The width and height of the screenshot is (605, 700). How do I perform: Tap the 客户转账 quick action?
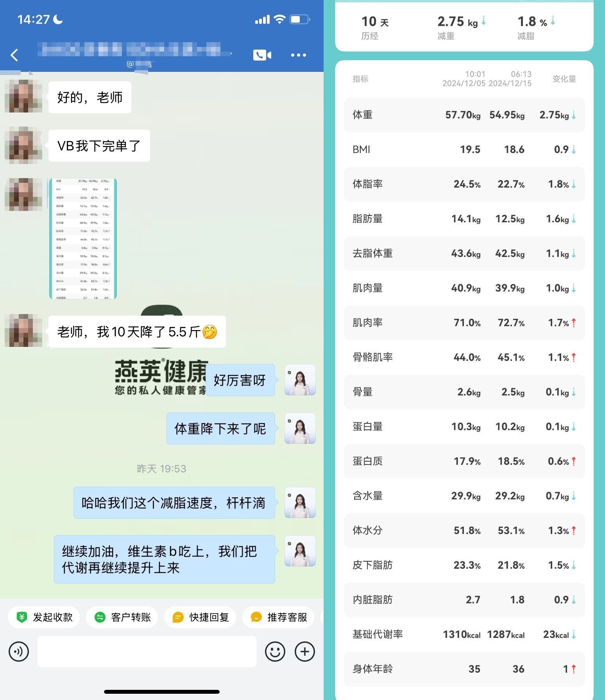pyautogui.click(x=122, y=617)
